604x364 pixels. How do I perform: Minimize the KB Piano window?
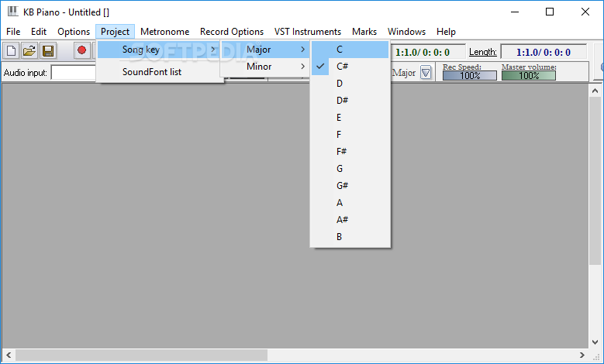515,12
